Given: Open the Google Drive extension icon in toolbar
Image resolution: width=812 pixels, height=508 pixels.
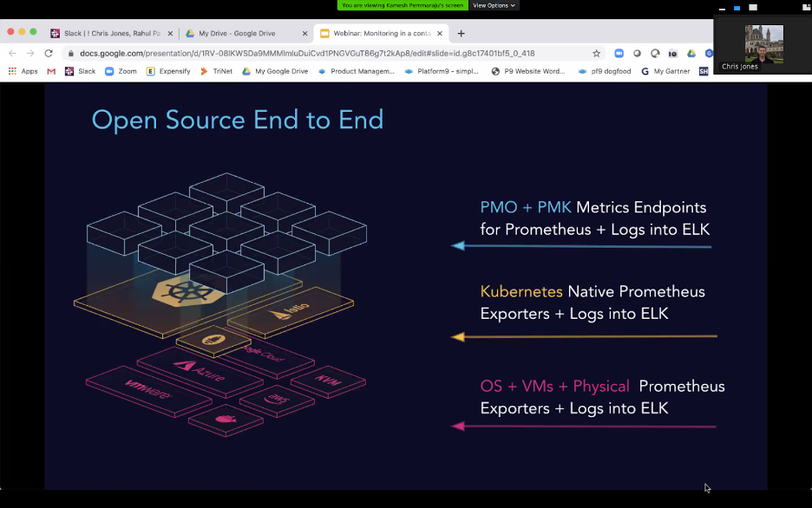Looking at the screenshot, I should point(691,53).
